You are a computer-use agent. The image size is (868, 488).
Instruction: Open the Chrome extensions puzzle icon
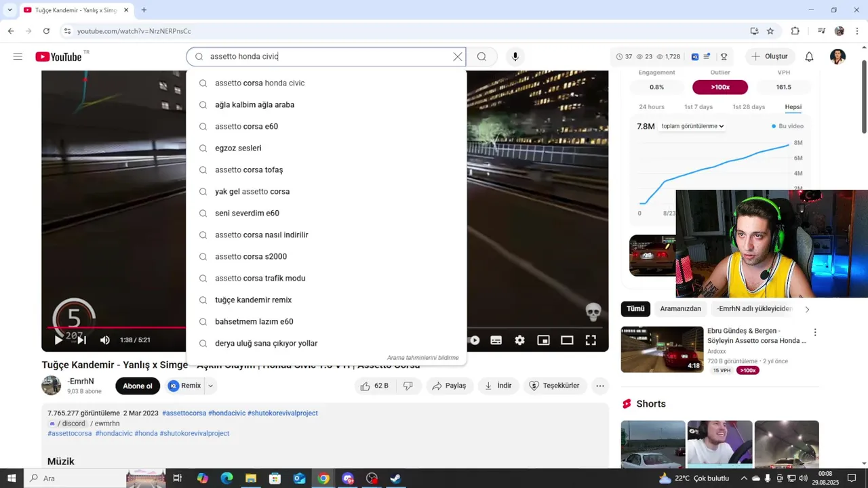(x=795, y=31)
